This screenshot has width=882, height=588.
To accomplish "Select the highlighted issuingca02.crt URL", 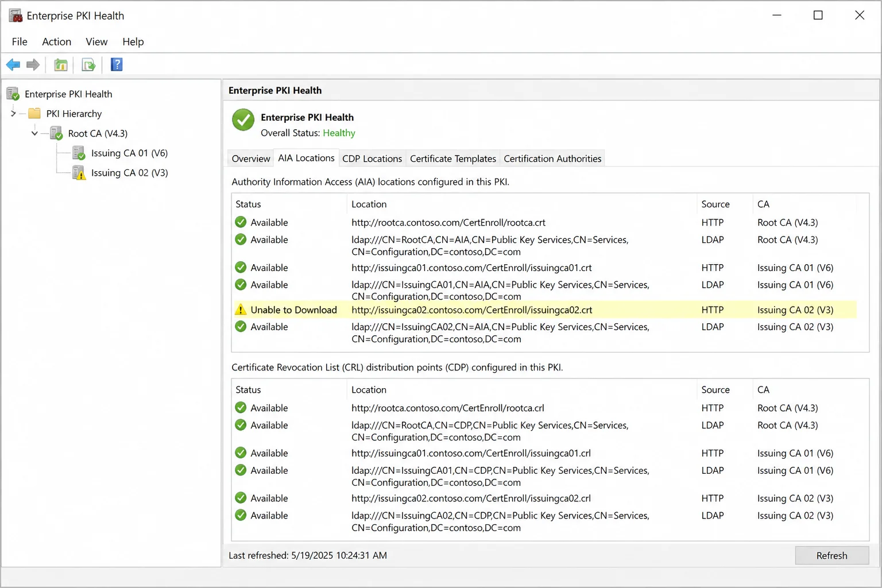I will [x=471, y=310].
